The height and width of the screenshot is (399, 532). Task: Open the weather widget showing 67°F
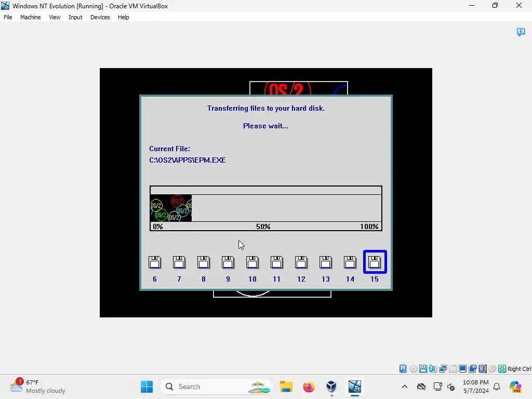click(x=37, y=387)
